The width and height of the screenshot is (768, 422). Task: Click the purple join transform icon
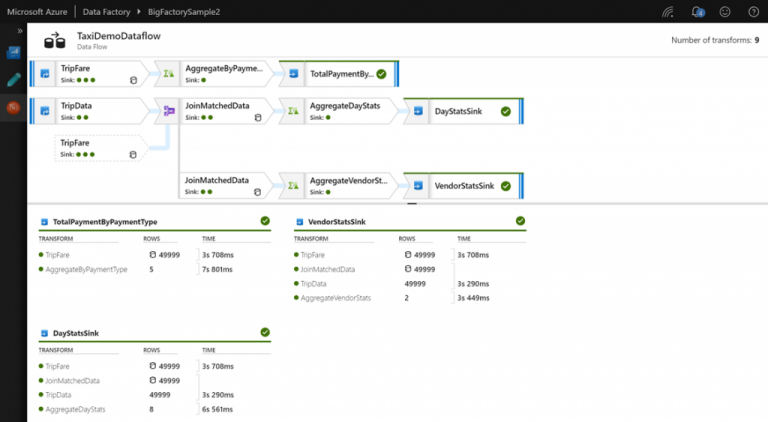coord(168,111)
